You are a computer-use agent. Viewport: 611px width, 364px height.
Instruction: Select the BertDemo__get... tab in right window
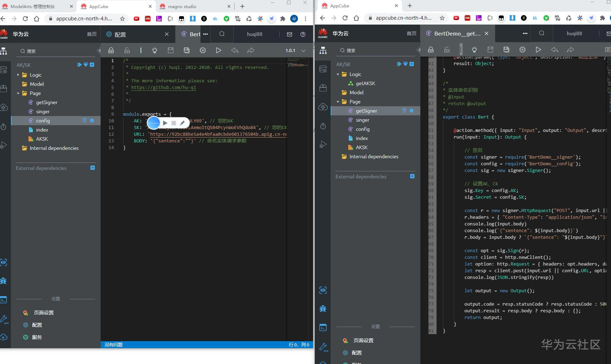(x=457, y=33)
